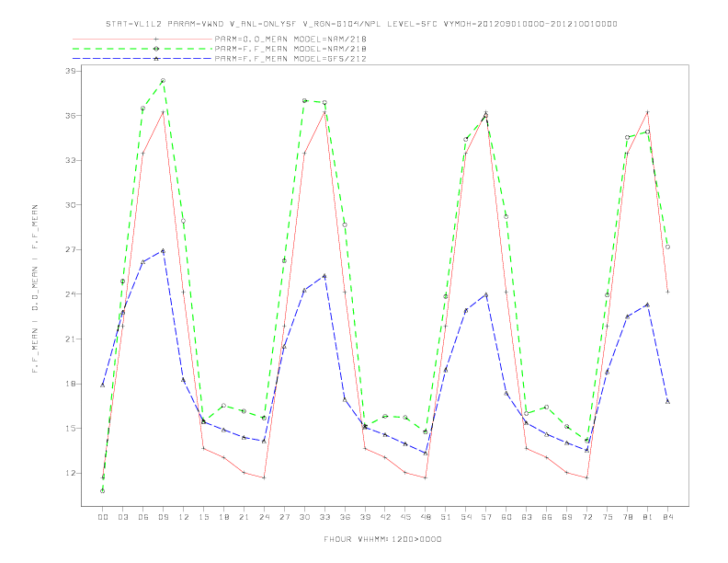Viewport: 728px width, 563px height.
Task: Click x-axis tick label 69
Action: coord(567,517)
